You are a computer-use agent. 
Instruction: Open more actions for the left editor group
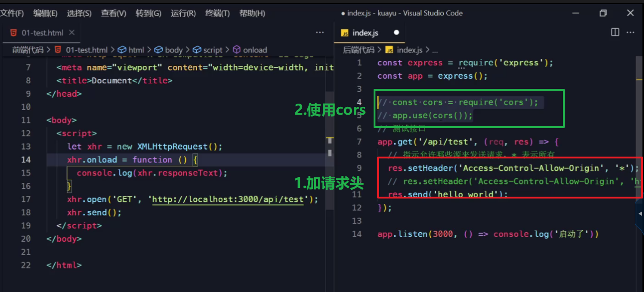[320, 33]
